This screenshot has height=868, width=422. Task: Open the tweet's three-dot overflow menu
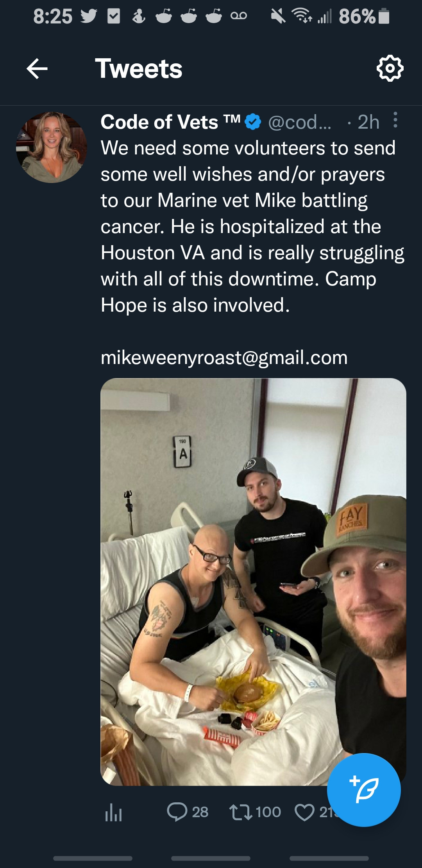coord(395,120)
